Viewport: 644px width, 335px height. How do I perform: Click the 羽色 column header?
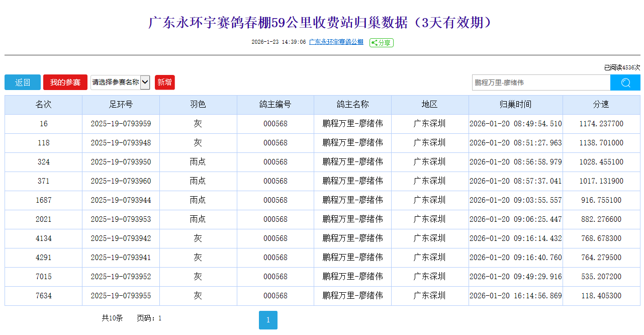tap(198, 105)
